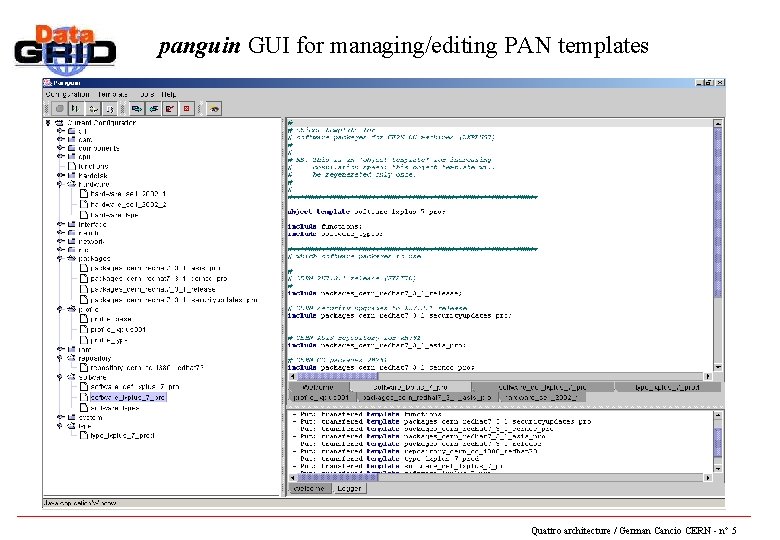Screen dimensions: 780x540
Task: Select packages_cern_redhat7_3_1_release in the tree
Action: [153, 289]
